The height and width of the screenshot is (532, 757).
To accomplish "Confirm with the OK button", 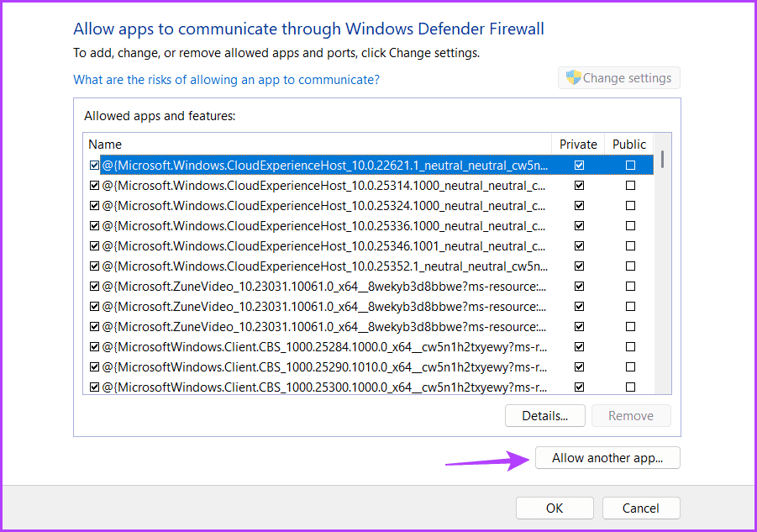I will click(555, 508).
